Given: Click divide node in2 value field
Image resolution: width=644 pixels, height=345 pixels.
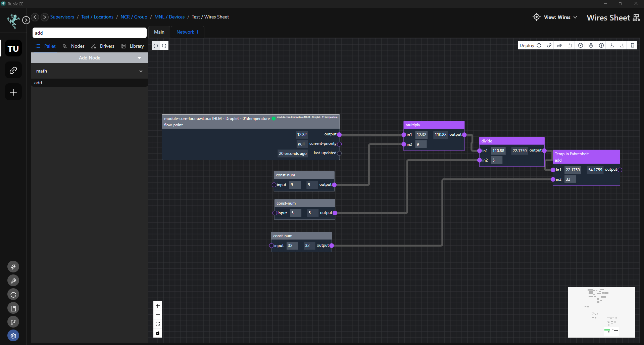Looking at the screenshot, I should [497, 160].
